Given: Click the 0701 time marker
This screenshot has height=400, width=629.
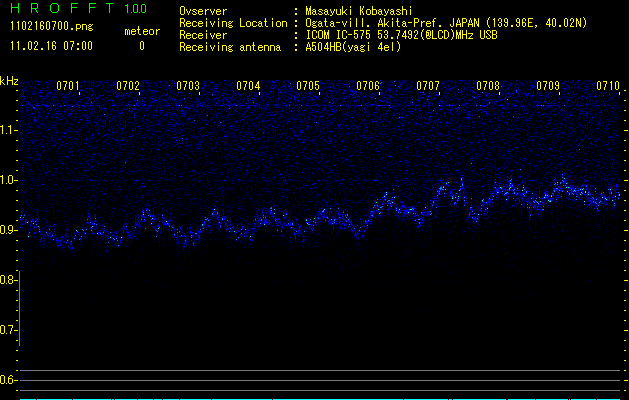Looking at the screenshot, I should [69, 86].
